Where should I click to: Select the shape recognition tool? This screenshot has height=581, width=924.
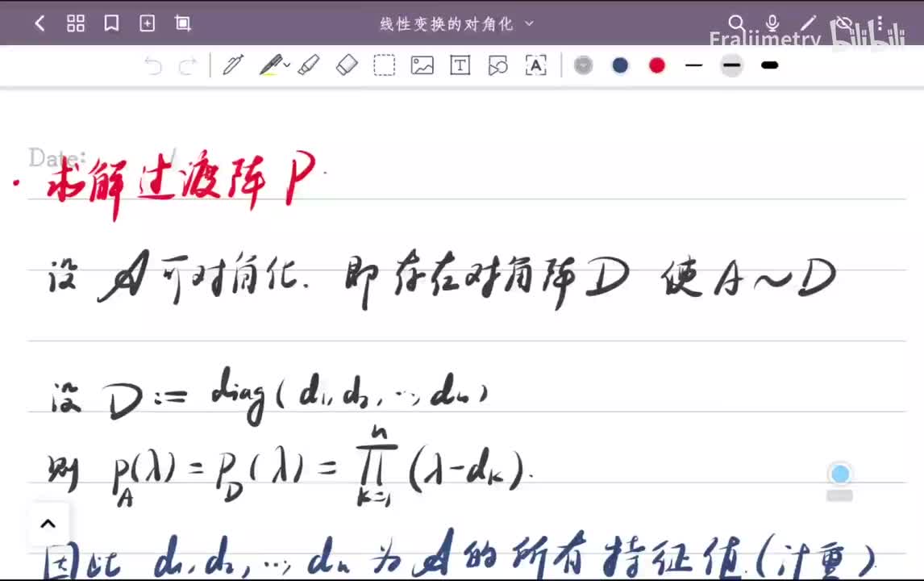click(498, 65)
